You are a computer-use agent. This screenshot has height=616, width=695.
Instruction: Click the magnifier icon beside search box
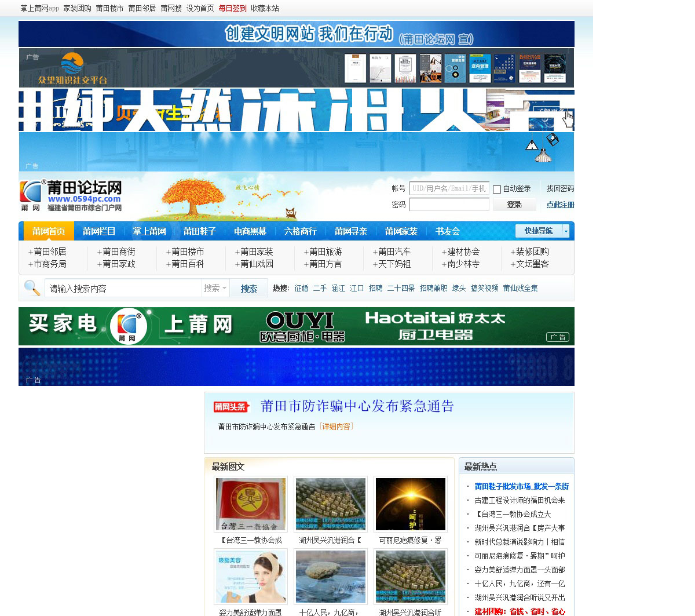pyautogui.click(x=32, y=287)
